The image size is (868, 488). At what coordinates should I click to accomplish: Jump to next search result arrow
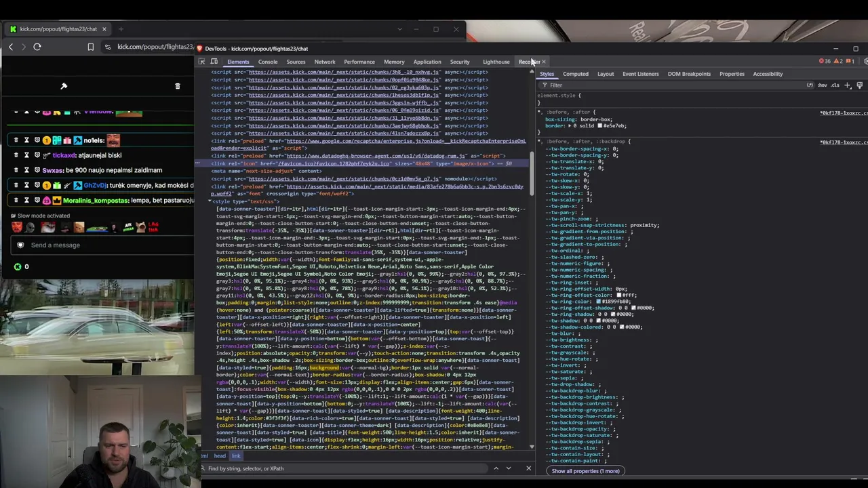(x=509, y=468)
